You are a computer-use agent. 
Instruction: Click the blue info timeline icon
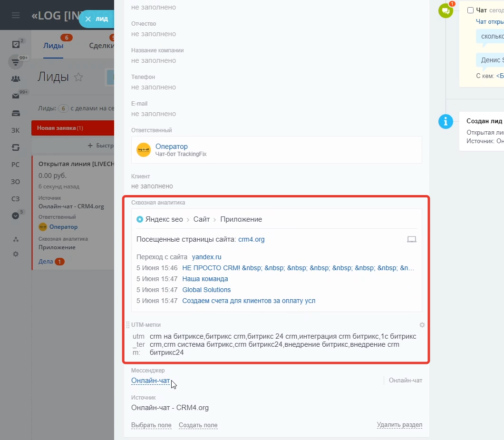pyautogui.click(x=446, y=122)
